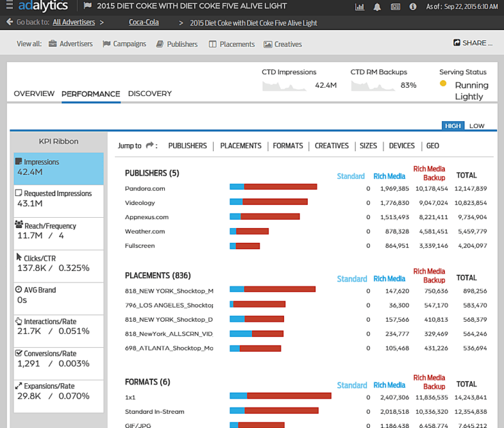
Task: Click the back arrow next to Go back to
Action: [x=10, y=22]
